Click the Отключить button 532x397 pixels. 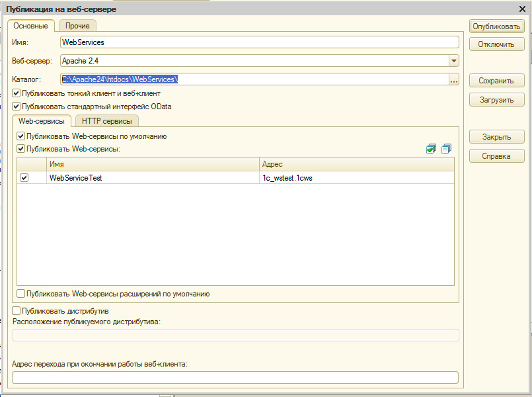[x=497, y=44]
